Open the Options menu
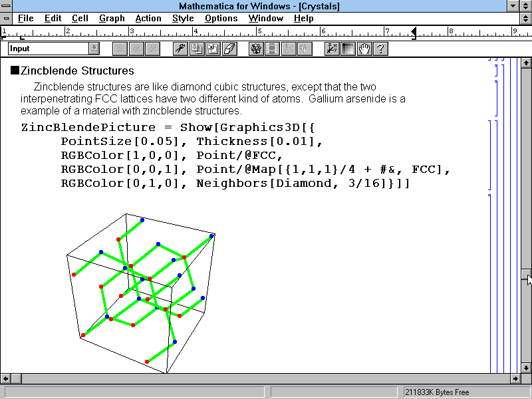 (221, 19)
